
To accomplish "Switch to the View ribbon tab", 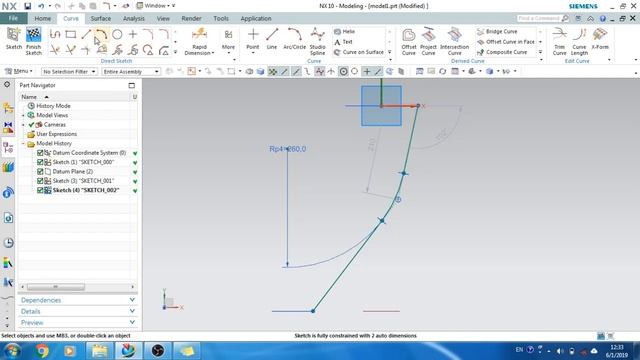I will pos(163,18).
